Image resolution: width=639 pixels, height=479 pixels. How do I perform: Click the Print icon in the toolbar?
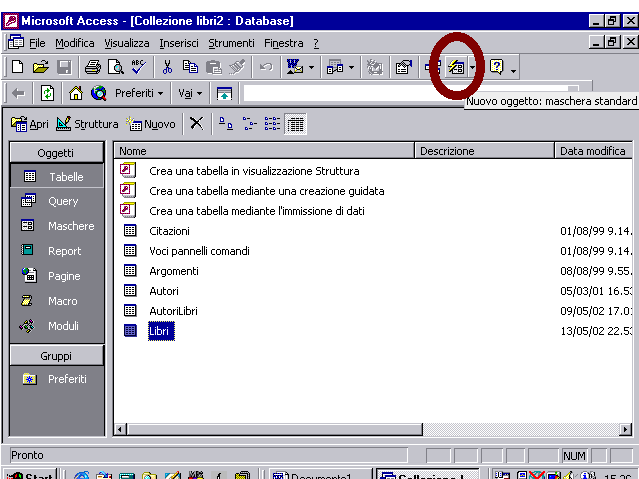point(92,67)
